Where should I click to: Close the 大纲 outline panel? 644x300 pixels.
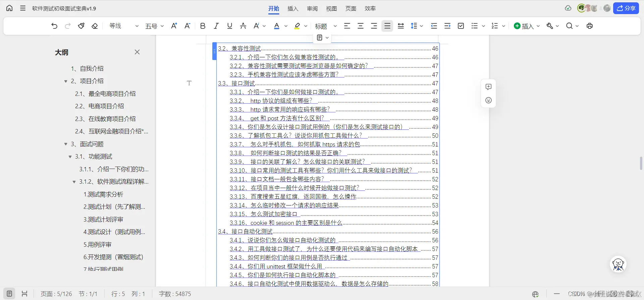coord(137,52)
